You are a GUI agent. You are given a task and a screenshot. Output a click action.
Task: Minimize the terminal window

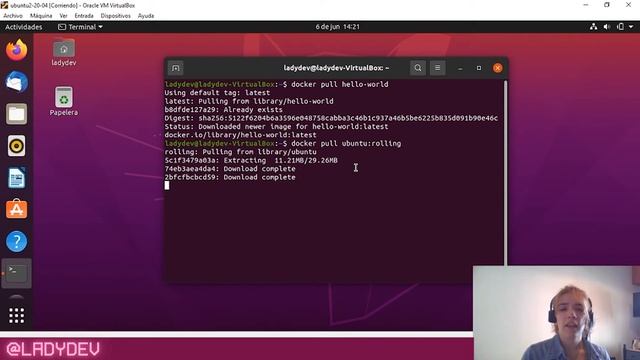click(460, 68)
